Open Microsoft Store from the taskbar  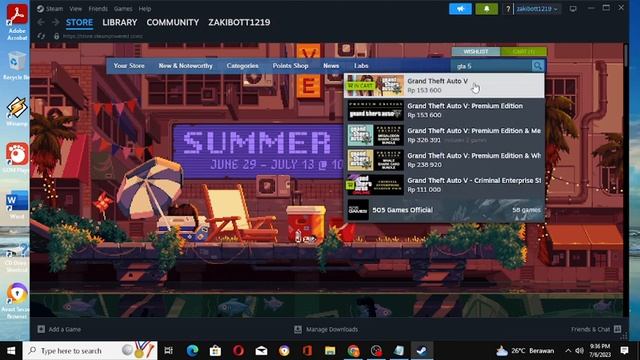click(x=215, y=351)
